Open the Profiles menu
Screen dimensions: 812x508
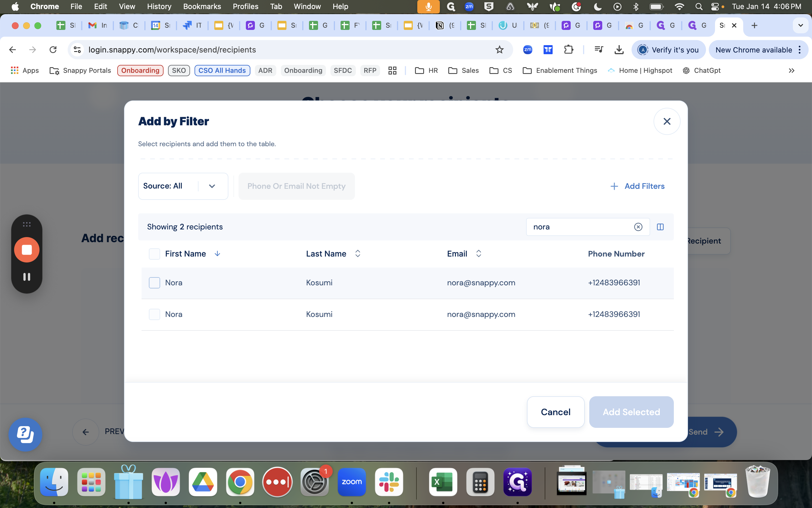point(245,7)
